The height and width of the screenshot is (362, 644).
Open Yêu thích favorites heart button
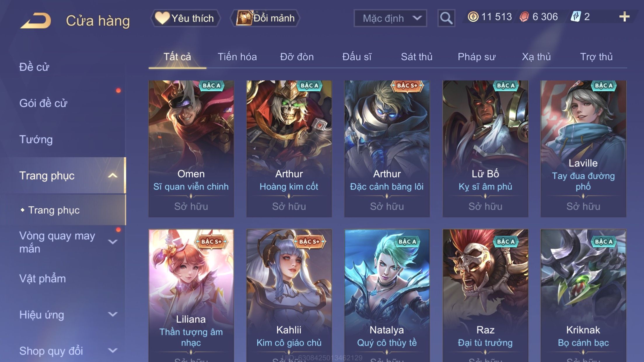pos(185,18)
